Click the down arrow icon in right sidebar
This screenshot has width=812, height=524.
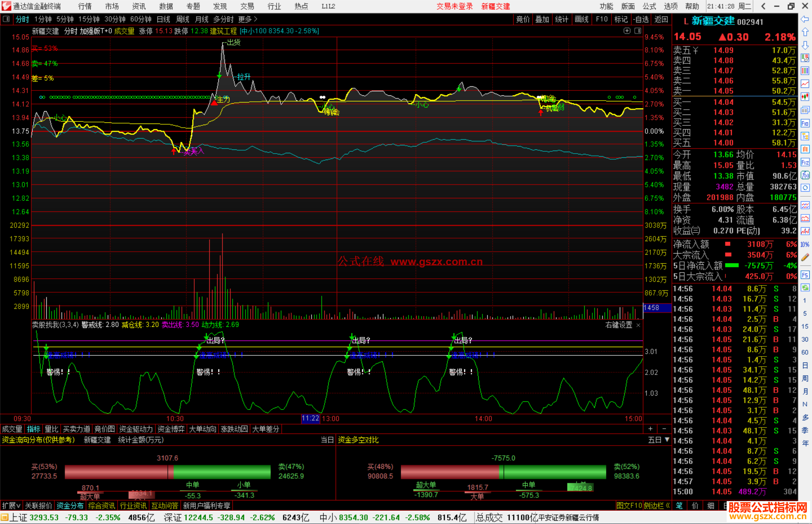(x=805, y=45)
